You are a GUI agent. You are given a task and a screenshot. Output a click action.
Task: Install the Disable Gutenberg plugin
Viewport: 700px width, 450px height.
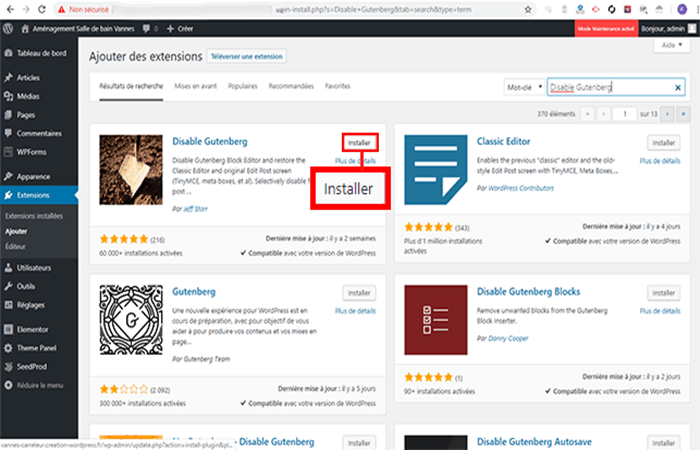pyautogui.click(x=359, y=143)
